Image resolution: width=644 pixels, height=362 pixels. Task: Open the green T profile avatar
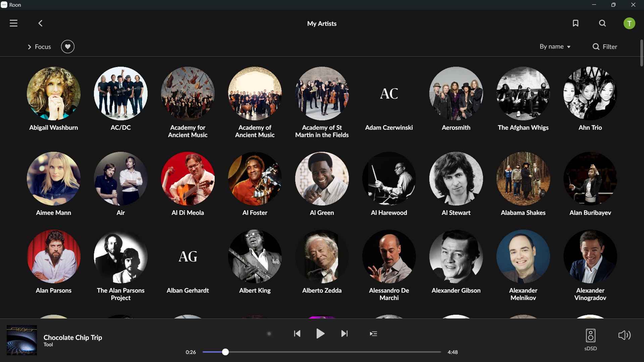[x=629, y=23]
